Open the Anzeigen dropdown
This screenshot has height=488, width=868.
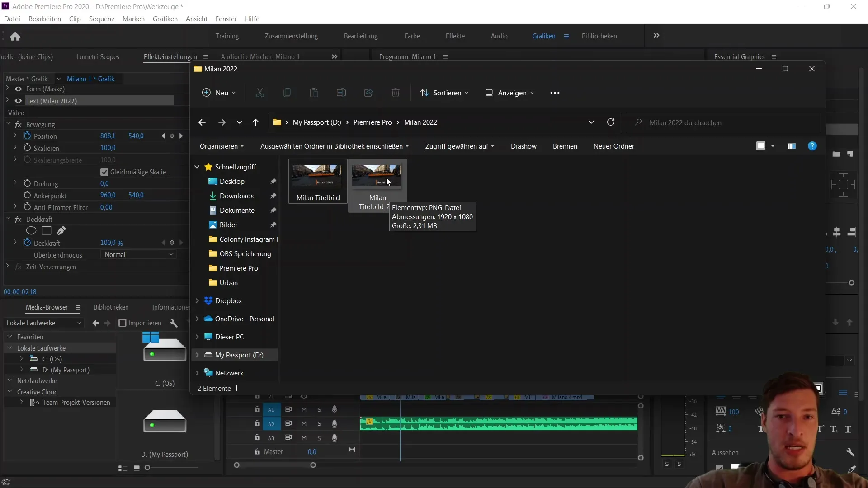pyautogui.click(x=510, y=93)
